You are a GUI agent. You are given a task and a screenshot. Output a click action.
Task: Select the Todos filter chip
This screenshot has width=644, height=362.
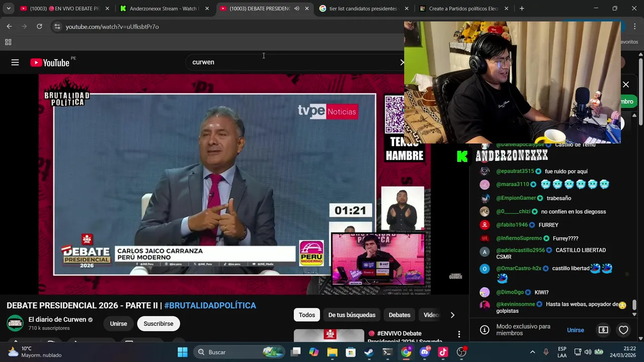click(307, 315)
